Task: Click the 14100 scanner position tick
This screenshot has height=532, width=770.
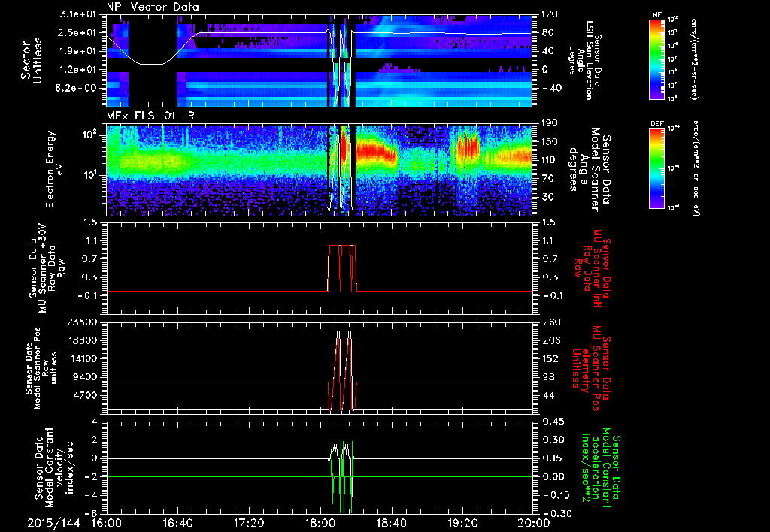Action: tap(83, 358)
